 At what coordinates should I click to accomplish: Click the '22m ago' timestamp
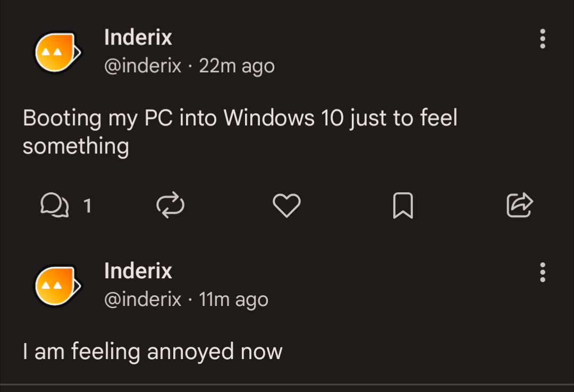(237, 66)
